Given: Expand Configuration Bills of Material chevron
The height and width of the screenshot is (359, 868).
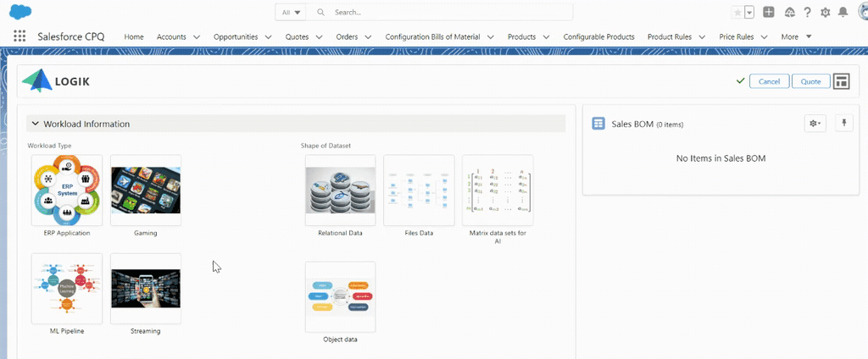Looking at the screenshot, I should (x=491, y=37).
